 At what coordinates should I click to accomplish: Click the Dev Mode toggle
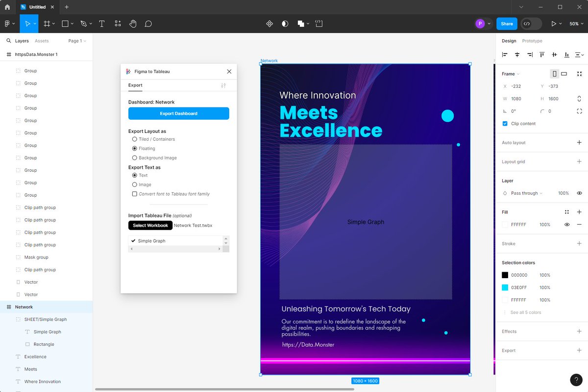click(x=531, y=24)
